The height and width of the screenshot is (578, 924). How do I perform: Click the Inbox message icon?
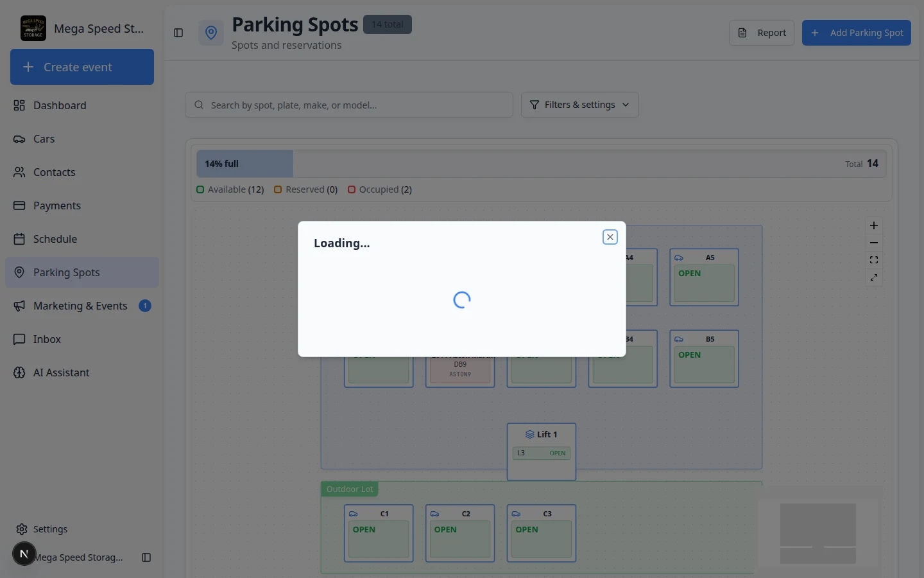[x=19, y=339]
